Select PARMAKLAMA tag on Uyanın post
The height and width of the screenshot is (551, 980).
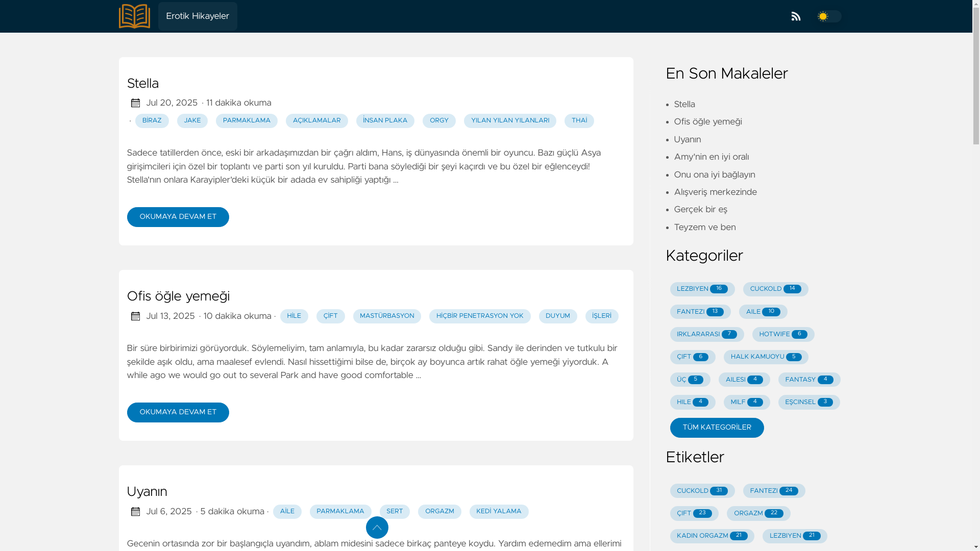340,512
